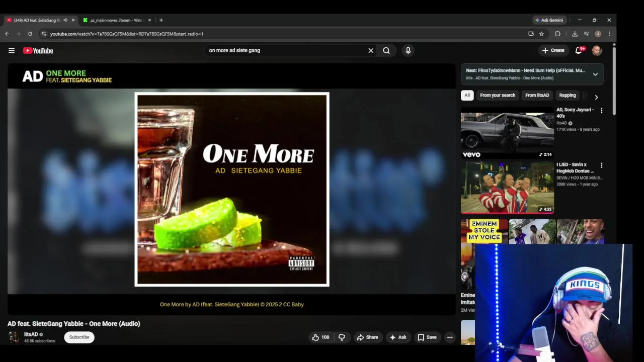
Task: Open the notifications bell
Action: click(579, 50)
